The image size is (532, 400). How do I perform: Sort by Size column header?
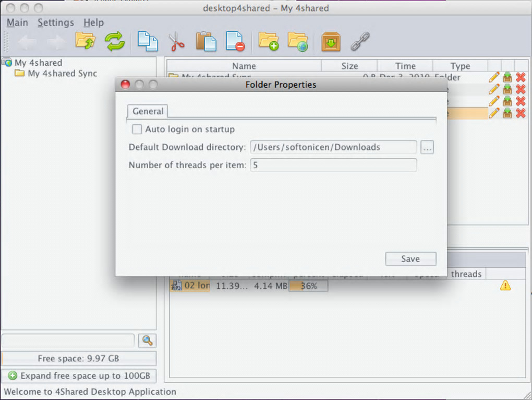[x=349, y=66]
